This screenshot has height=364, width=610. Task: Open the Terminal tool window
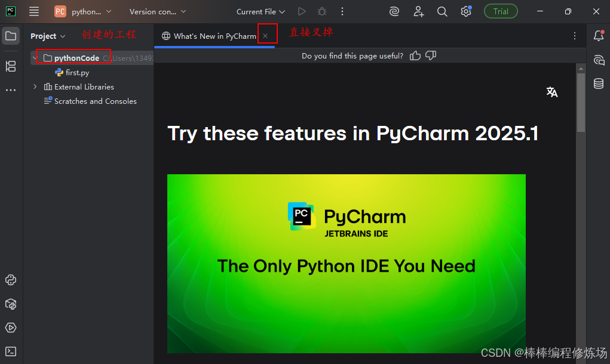[x=11, y=351]
